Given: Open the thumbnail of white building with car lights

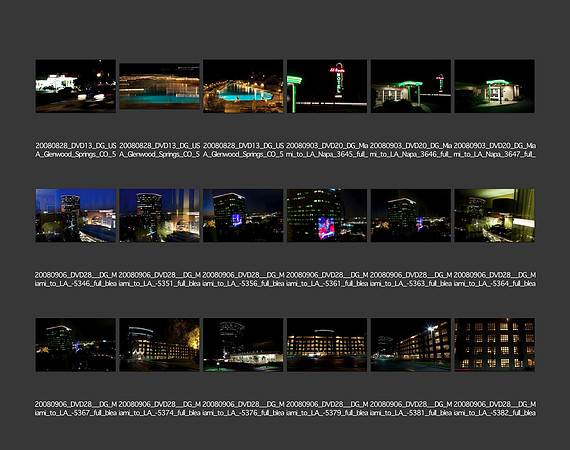Looking at the screenshot, I should point(76,86).
